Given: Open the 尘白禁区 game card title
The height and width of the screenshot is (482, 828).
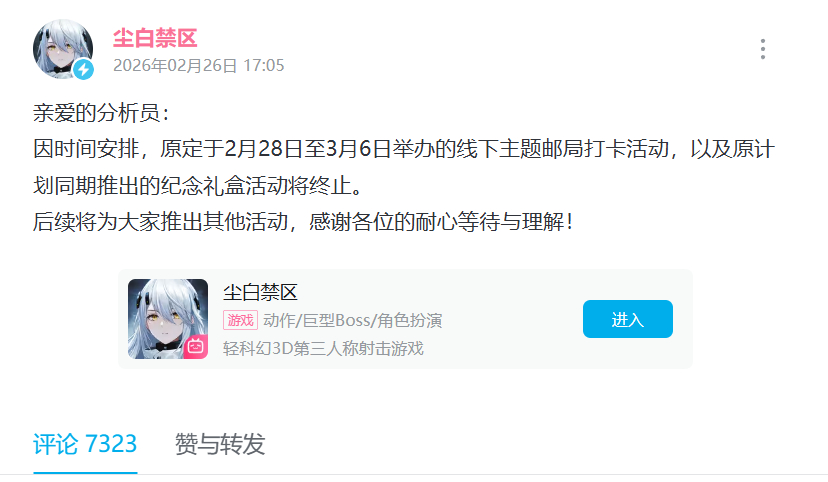Looking at the screenshot, I should point(260,292).
